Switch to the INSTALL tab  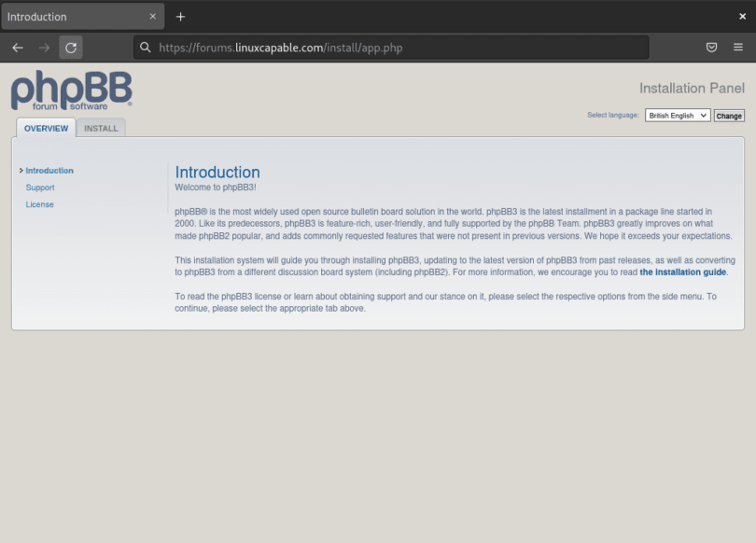point(101,128)
